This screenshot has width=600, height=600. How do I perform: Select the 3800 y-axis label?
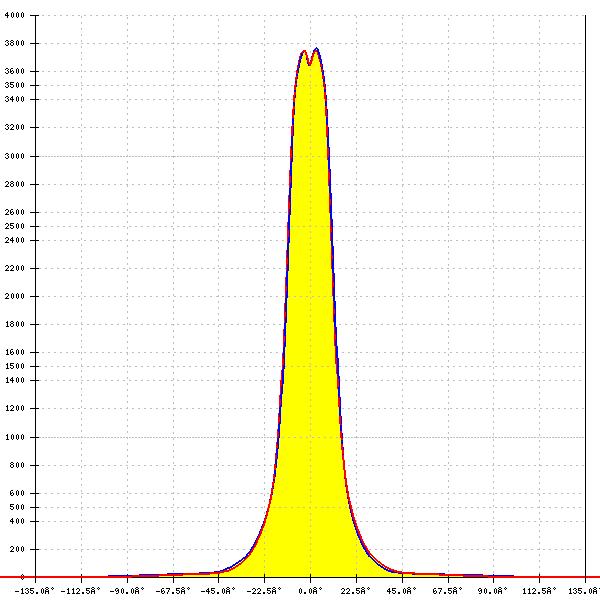click(15, 43)
